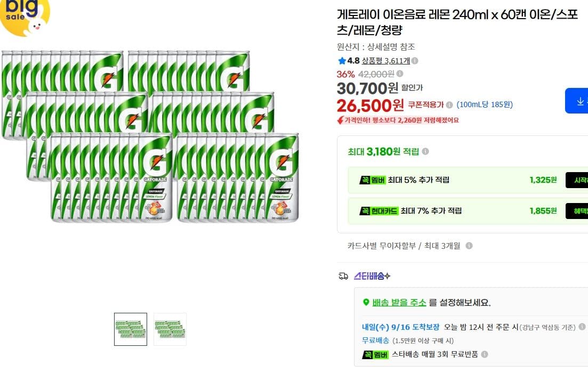Click the 스타배송 logo
This screenshot has height=373, width=588.
(372, 276)
